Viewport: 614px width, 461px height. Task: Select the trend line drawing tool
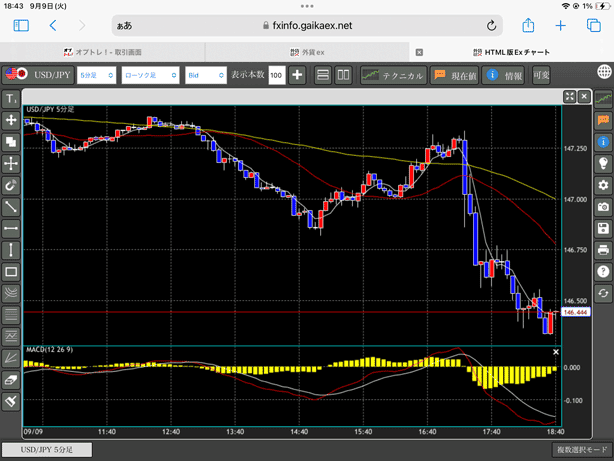click(11, 207)
